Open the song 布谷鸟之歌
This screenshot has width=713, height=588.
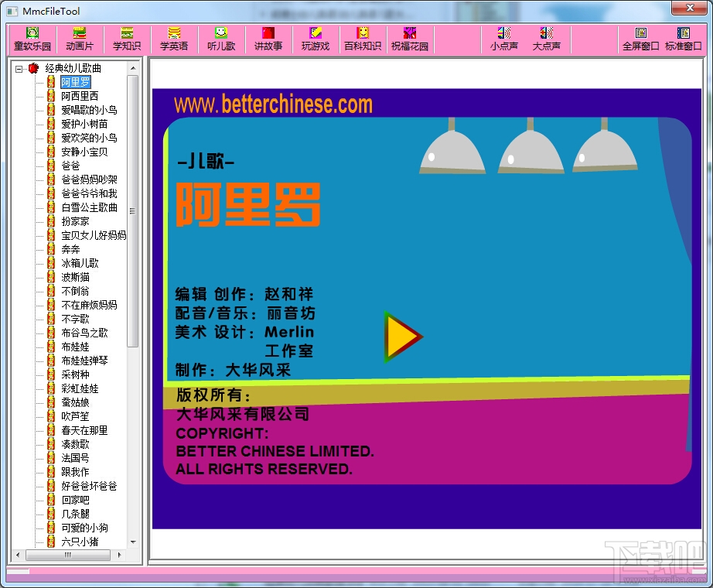pyautogui.click(x=84, y=333)
